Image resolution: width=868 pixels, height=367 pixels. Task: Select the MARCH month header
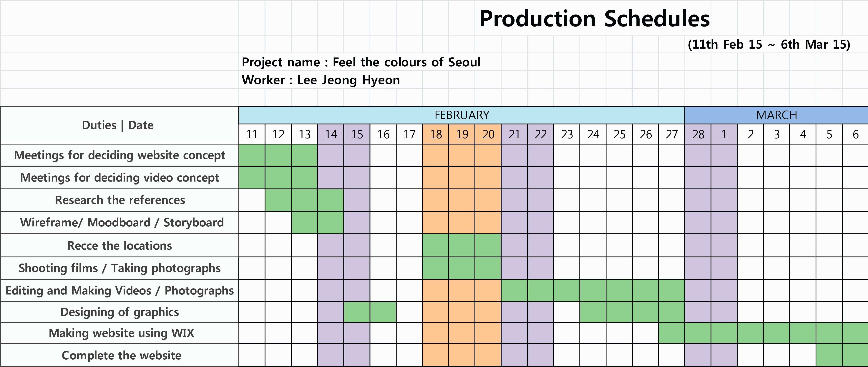[776, 115]
